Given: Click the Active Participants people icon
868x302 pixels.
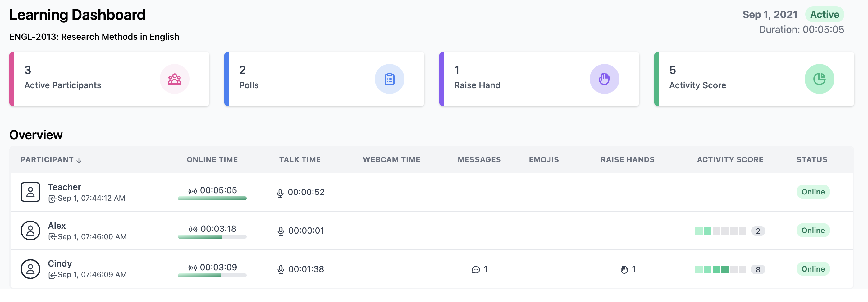Looking at the screenshot, I should pyautogui.click(x=175, y=79).
